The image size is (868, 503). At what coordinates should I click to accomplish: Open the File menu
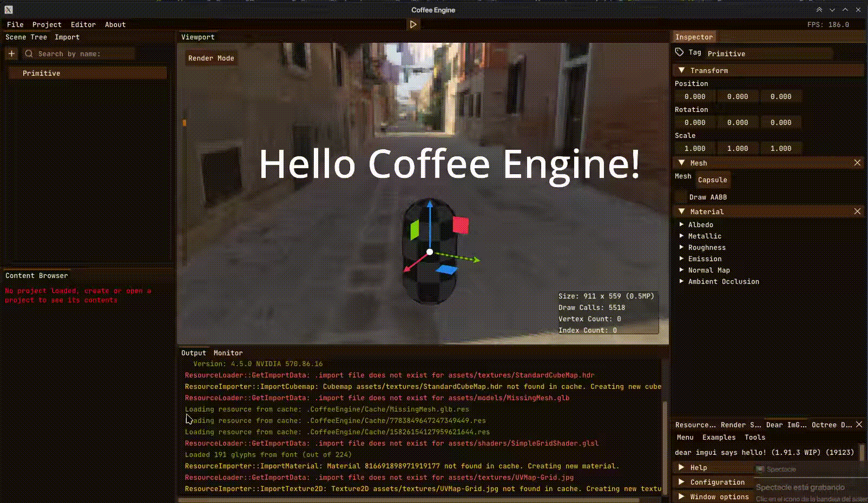pos(15,24)
